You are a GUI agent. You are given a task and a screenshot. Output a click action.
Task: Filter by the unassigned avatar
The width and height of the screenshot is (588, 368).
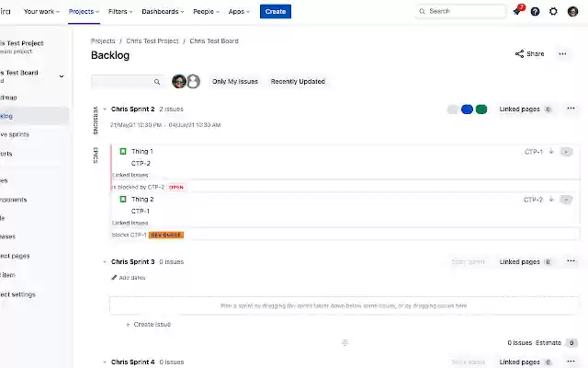coord(193,81)
